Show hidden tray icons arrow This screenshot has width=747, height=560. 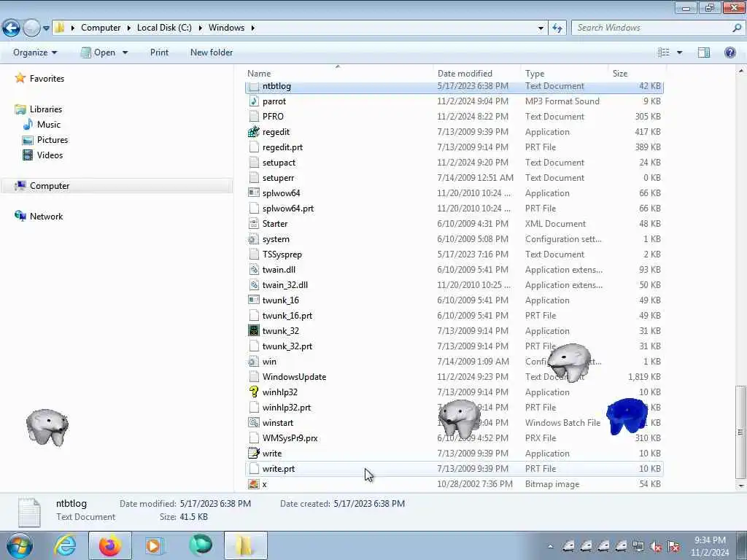tap(550, 547)
